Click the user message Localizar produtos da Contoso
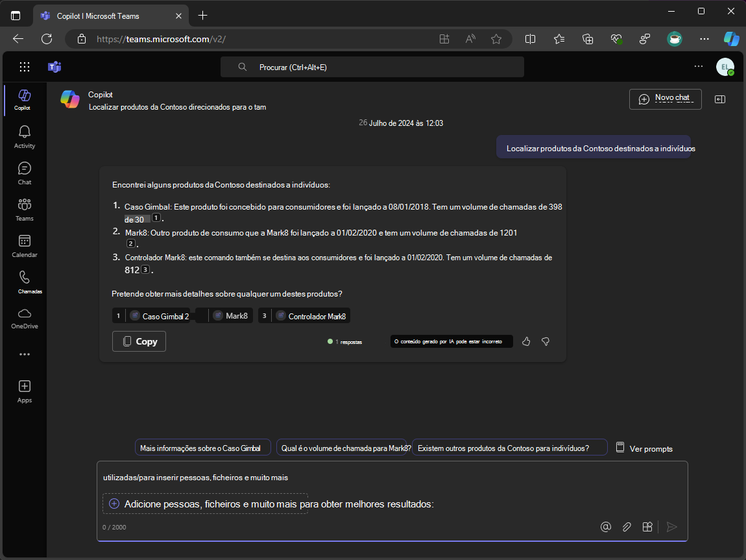This screenshot has height=560, width=746. pos(594,148)
